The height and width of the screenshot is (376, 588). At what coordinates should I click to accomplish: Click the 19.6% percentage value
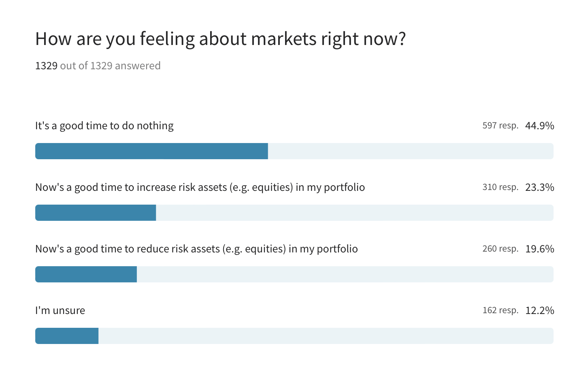click(539, 249)
